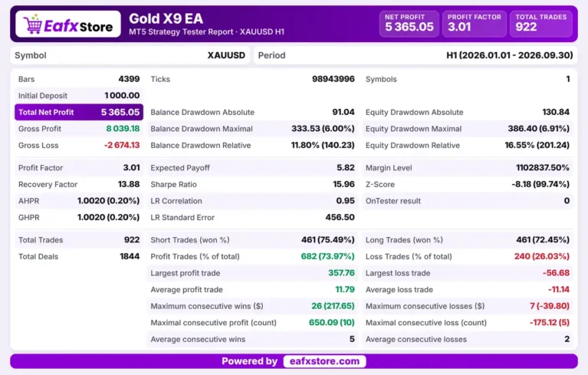Click Short Trades value 461 (75.49%)
The image size is (588, 375).
coord(328,239)
